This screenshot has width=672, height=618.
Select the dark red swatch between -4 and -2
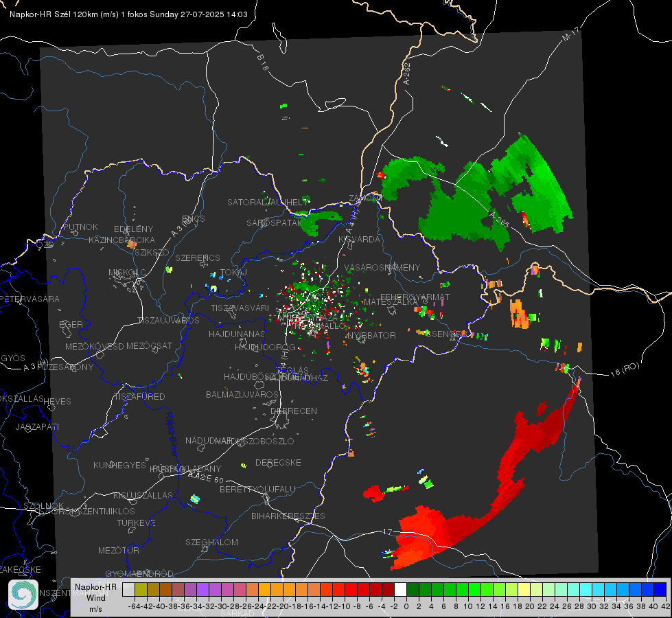click(388, 589)
